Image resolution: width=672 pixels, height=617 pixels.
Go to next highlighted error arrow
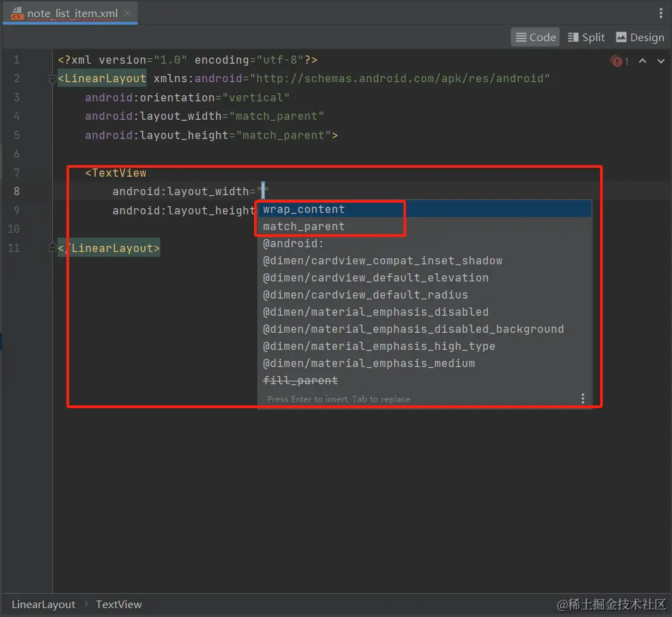point(661,61)
